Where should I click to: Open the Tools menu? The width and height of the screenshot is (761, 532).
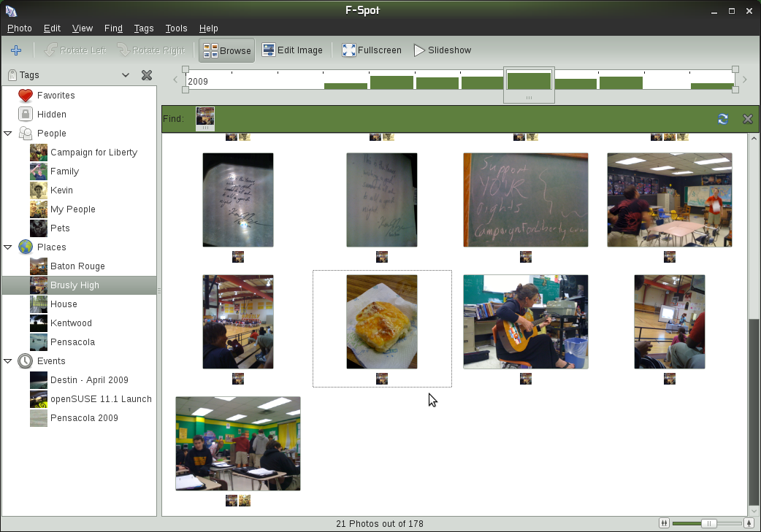click(176, 28)
